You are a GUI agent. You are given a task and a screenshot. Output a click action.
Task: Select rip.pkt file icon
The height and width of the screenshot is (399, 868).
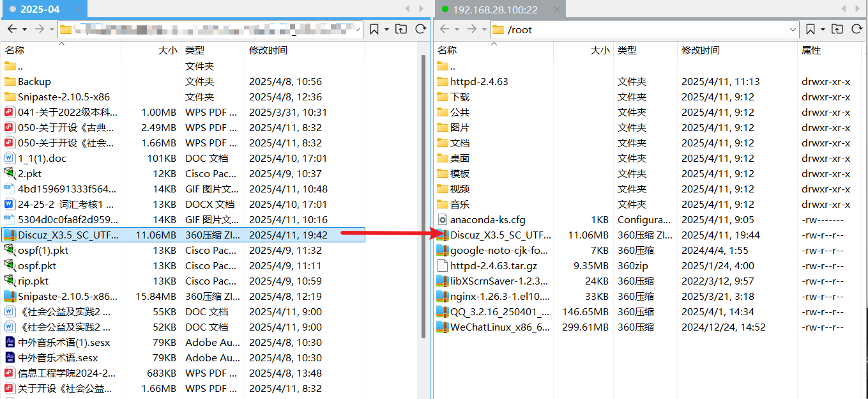click(x=10, y=281)
